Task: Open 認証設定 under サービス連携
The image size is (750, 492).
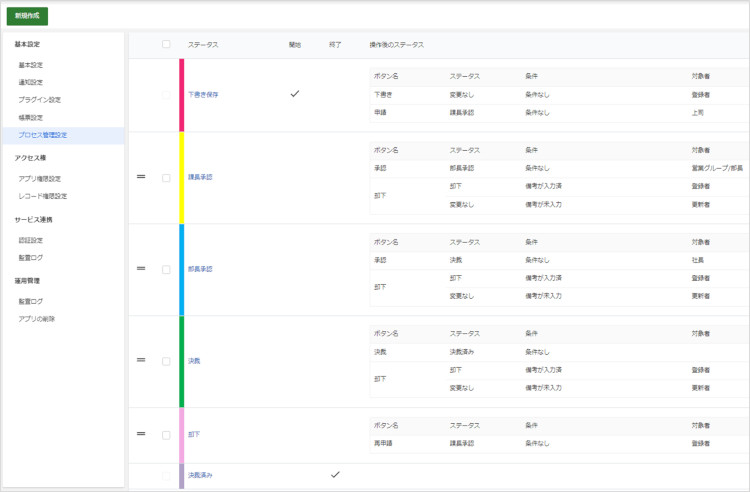Action: click(31, 240)
